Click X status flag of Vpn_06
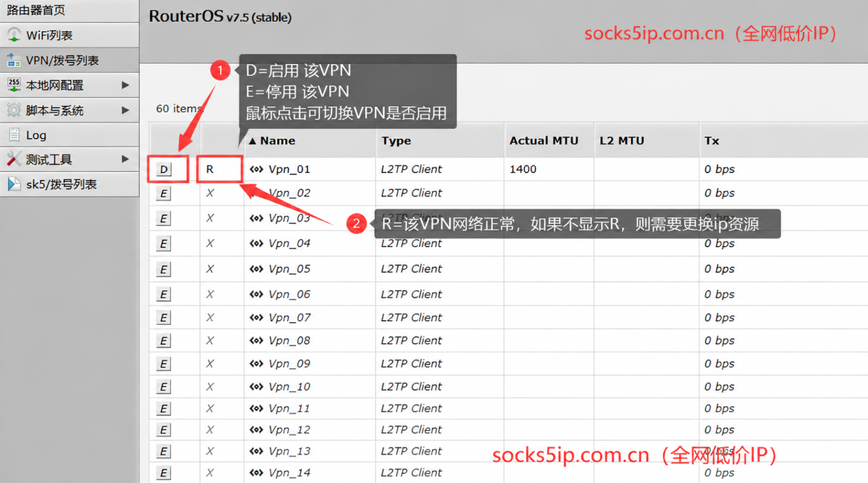 pyautogui.click(x=210, y=294)
